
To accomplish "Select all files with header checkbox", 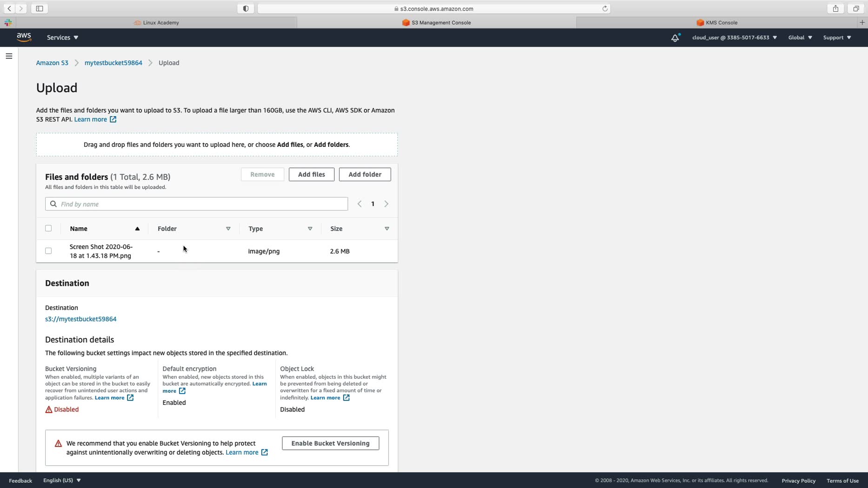I will [48, 228].
